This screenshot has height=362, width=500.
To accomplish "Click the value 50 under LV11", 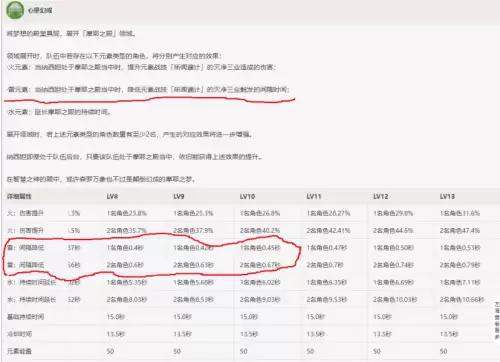I will click(x=310, y=351).
